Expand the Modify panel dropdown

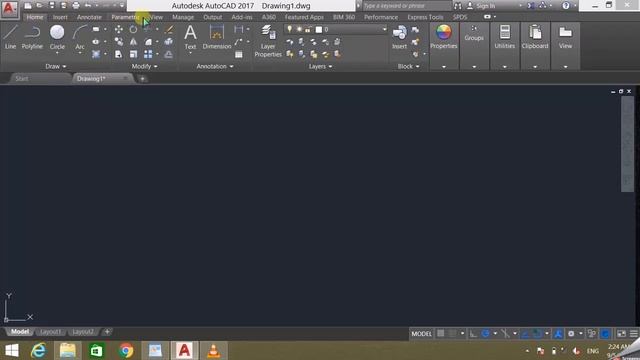tap(144, 66)
